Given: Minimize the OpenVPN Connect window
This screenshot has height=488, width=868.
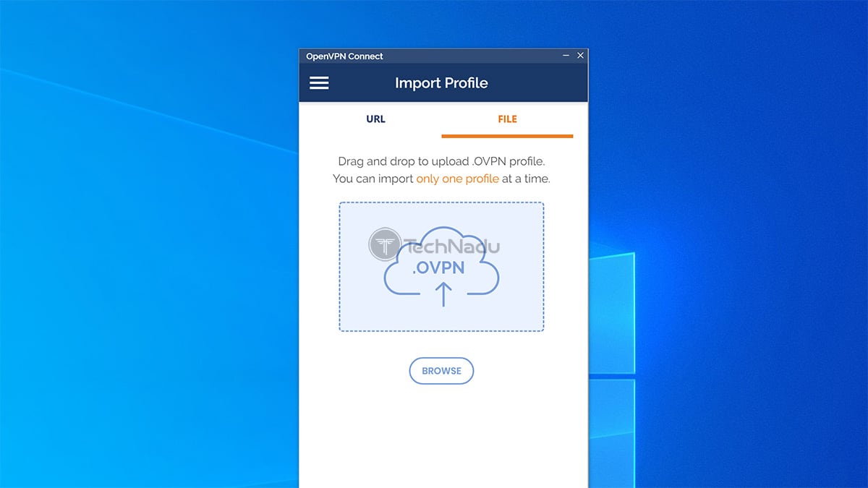Looking at the screenshot, I should (566, 56).
